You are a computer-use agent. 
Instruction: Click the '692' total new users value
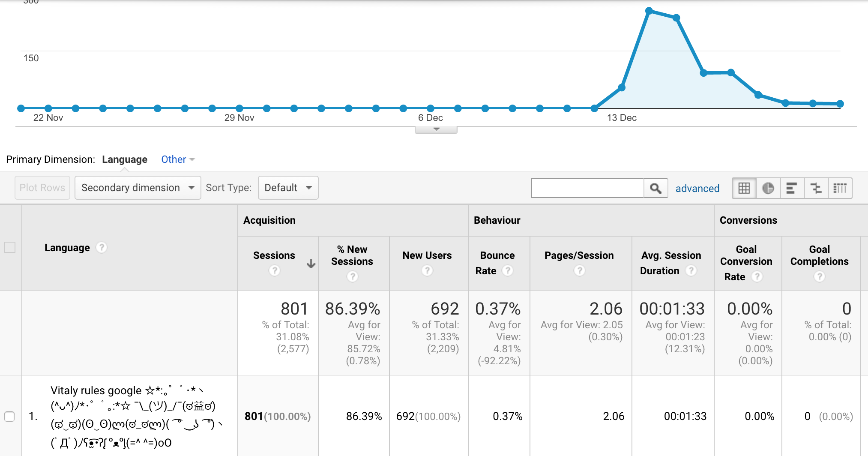tap(445, 309)
